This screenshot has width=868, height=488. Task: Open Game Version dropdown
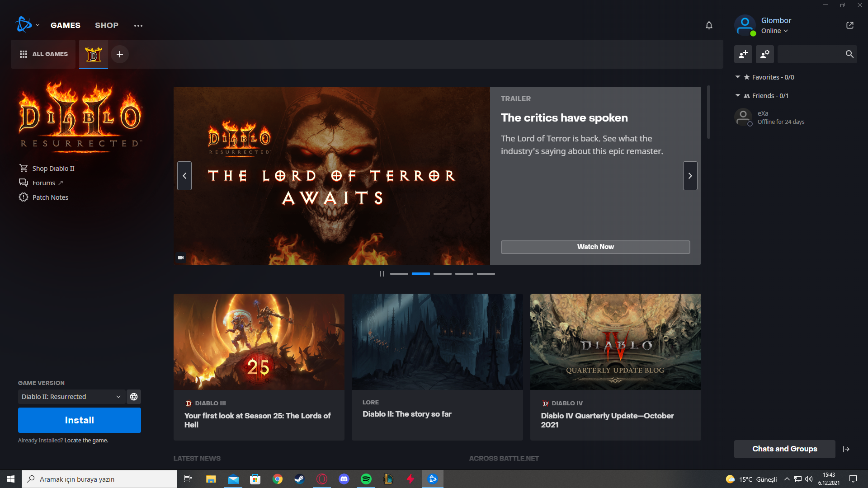[x=71, y=397]
